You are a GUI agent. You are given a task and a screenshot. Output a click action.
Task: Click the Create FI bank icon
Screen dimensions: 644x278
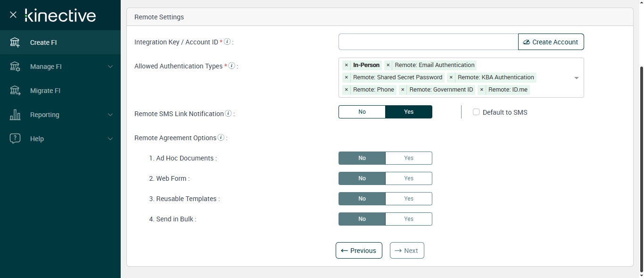15,42
